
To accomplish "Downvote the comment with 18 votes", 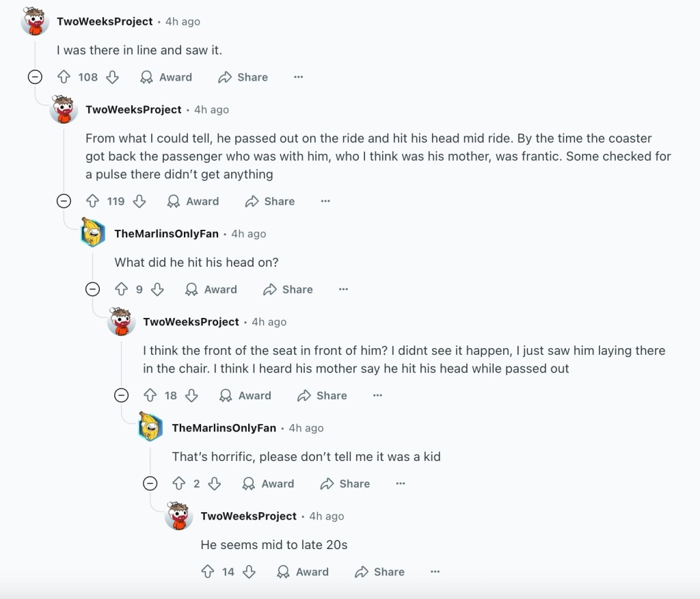I will click(x=191, y=395).
